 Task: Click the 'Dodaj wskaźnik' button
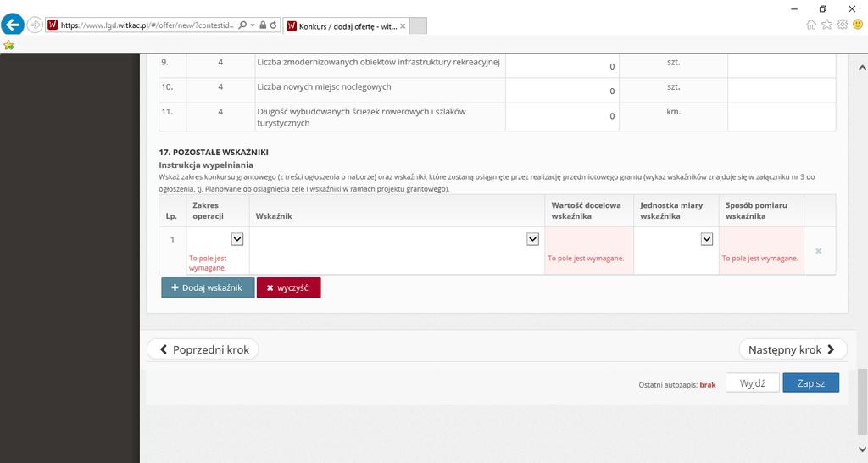pos(208,288)
